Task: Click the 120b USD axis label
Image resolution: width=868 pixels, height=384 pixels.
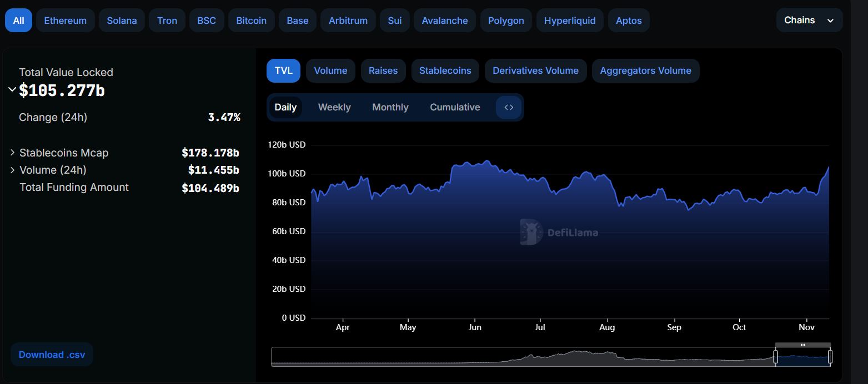Action: point(286,145)
